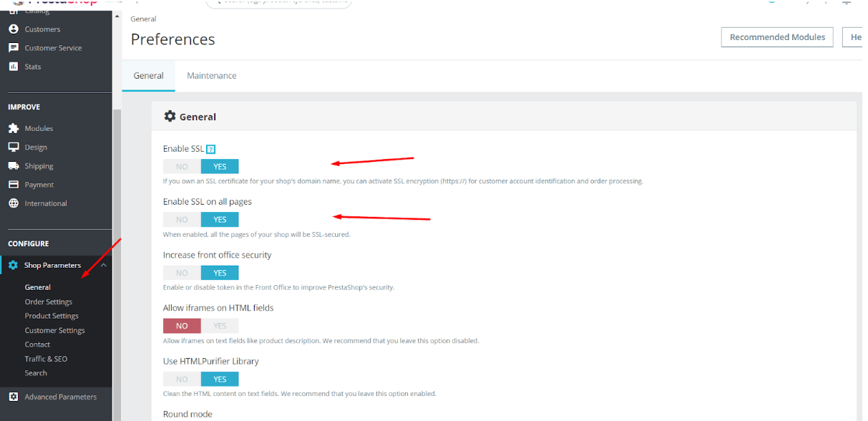The image size is (868, 421).
Task: Click the sidebar vertical scrollbar thumb
Action: pos(117,265)
